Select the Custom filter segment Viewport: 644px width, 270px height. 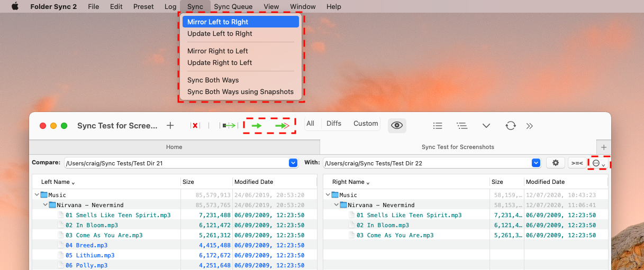click(366, 124)
